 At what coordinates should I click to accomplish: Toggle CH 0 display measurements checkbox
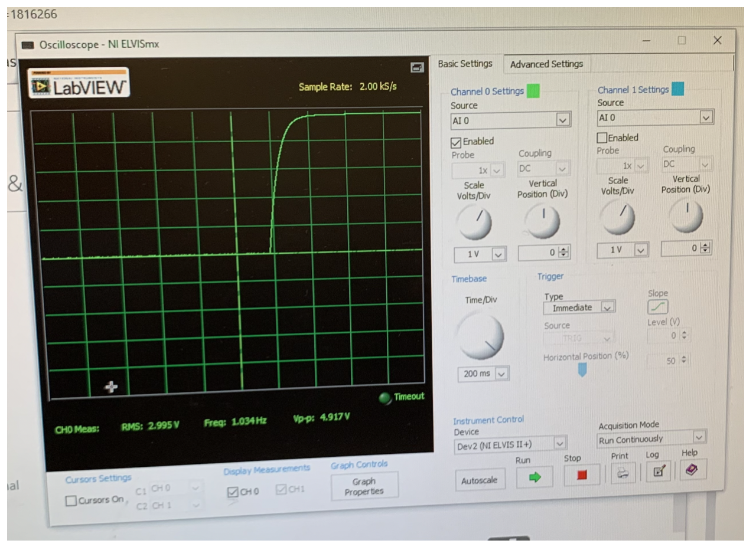pos(233,491)
